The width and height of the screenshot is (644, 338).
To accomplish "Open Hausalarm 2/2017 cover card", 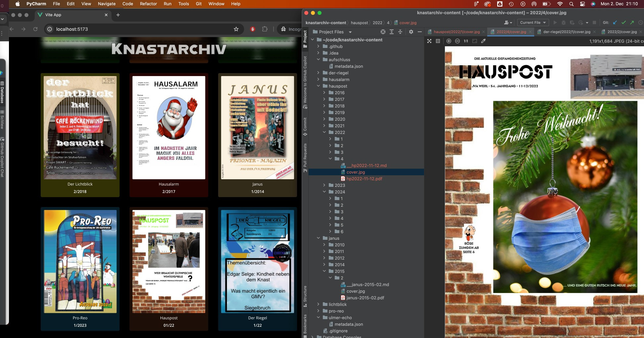I will (x=169, y=135).
